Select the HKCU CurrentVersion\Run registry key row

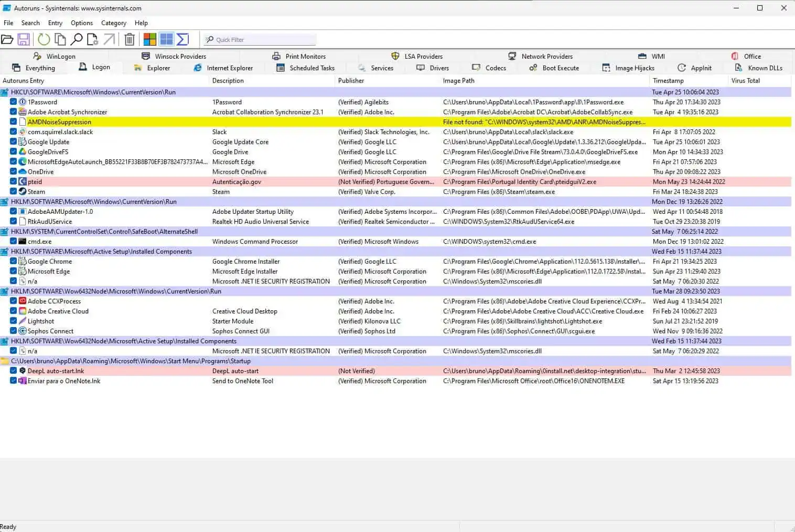pos(396,92)
